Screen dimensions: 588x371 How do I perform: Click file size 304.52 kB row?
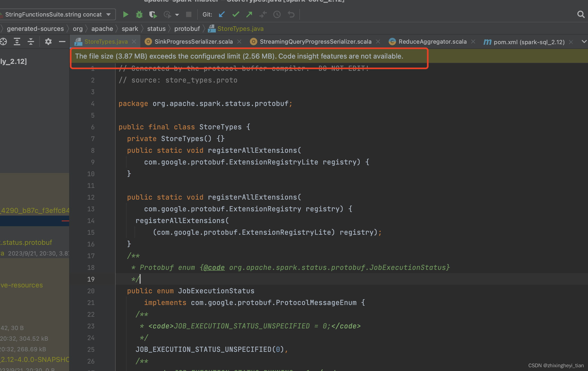point(24,338)
